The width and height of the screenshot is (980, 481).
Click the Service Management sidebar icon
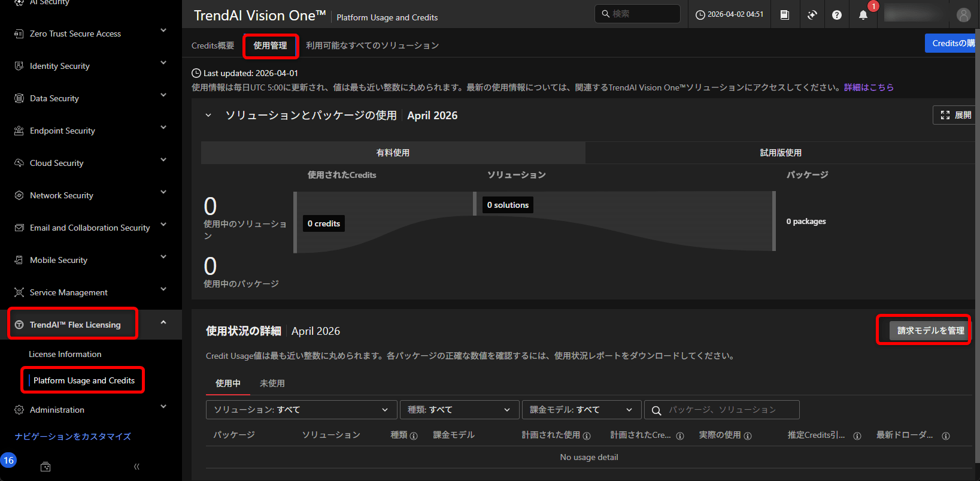19,292
